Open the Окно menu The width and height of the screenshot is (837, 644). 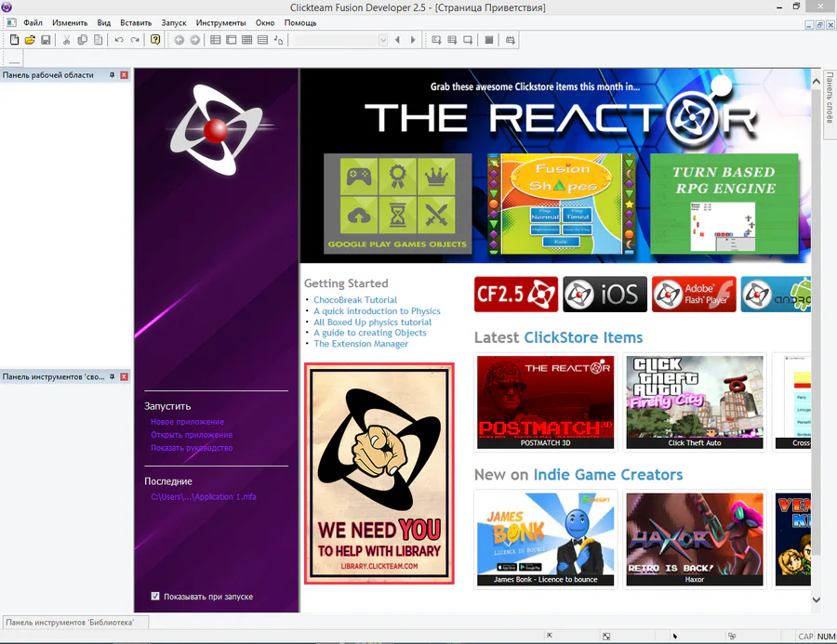[x=265, y=23]
